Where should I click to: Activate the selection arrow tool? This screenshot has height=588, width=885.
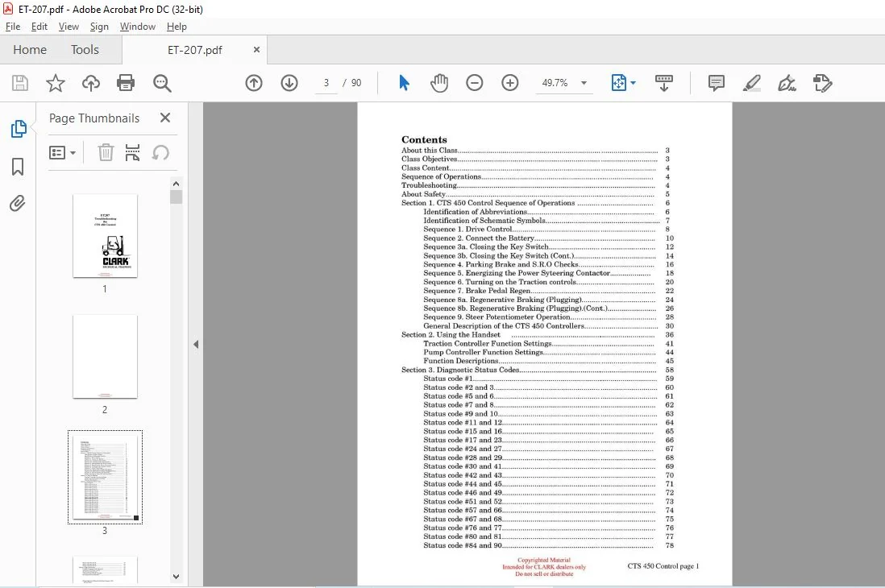pyautogui.click(x=404, y=83)
